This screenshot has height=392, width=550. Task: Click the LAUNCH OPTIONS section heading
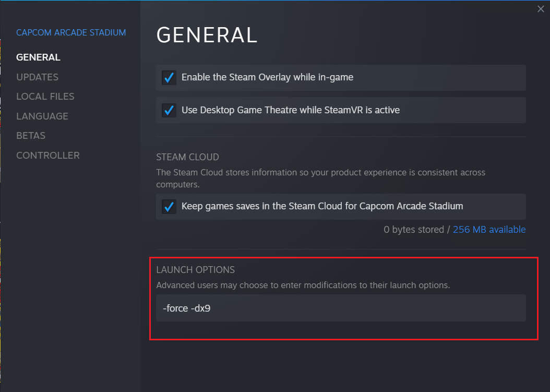coord(196,270)
